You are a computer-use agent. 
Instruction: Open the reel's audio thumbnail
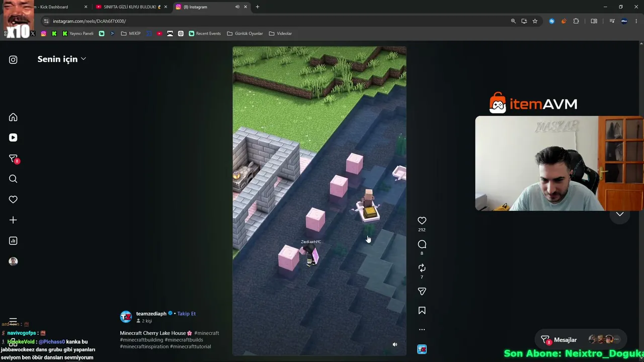tap(422, 349)
